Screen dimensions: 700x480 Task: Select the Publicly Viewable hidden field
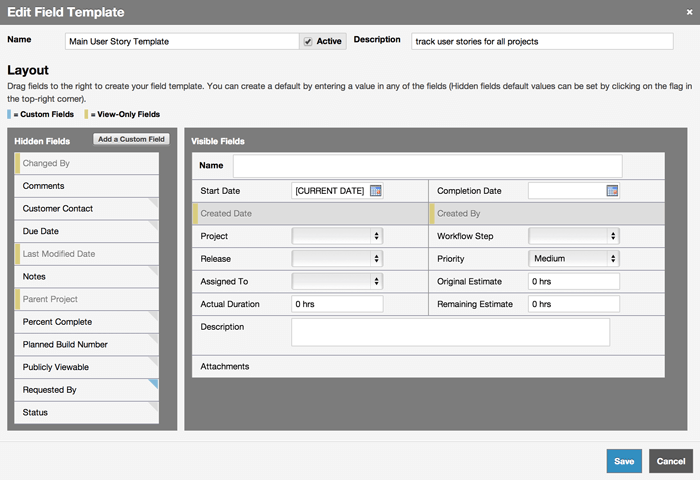pos(87,367)
